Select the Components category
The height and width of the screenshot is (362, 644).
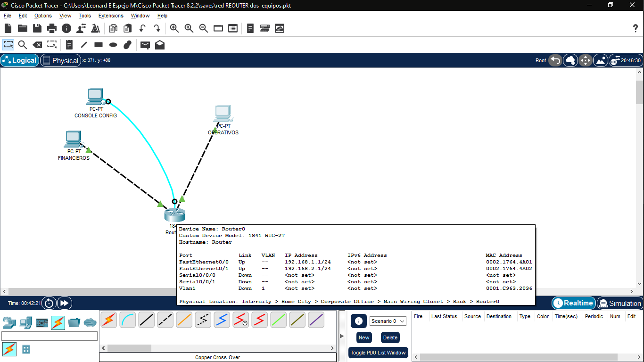click(42, 323)
